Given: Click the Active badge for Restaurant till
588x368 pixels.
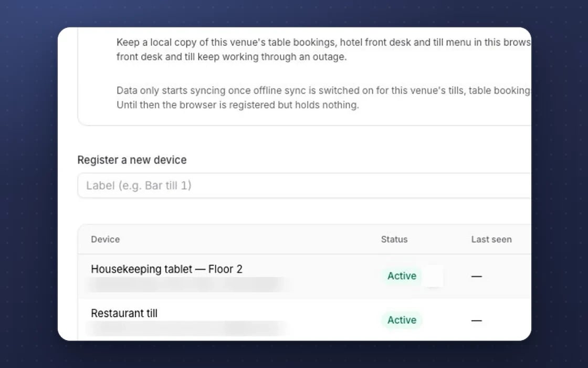Looking at the screenshot, I should (x=402, y=320).
